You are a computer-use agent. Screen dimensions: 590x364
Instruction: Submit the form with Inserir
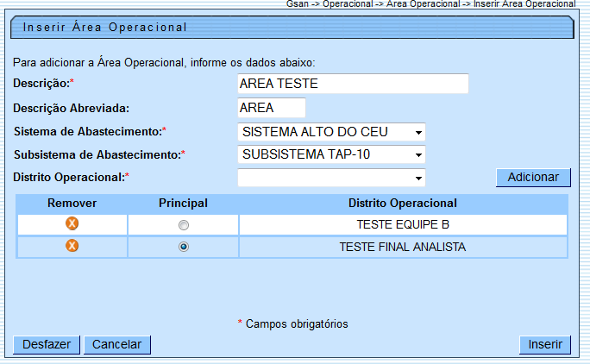pyautogui.click(x=544, y=344)
